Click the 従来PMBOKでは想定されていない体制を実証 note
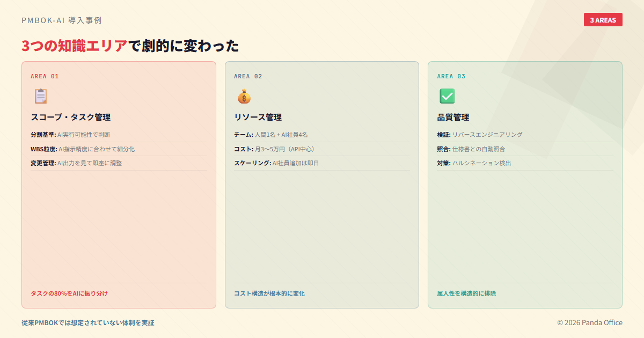The width and height of the screenshot is (644, 338). tap(87, 322)
